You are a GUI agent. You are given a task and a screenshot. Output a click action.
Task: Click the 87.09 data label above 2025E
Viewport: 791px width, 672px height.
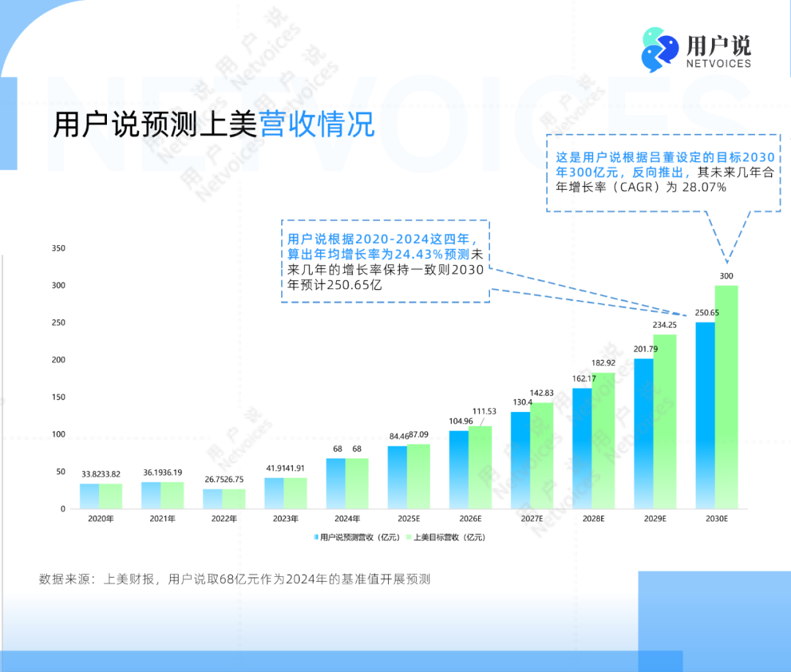click(x=419, y=435)
